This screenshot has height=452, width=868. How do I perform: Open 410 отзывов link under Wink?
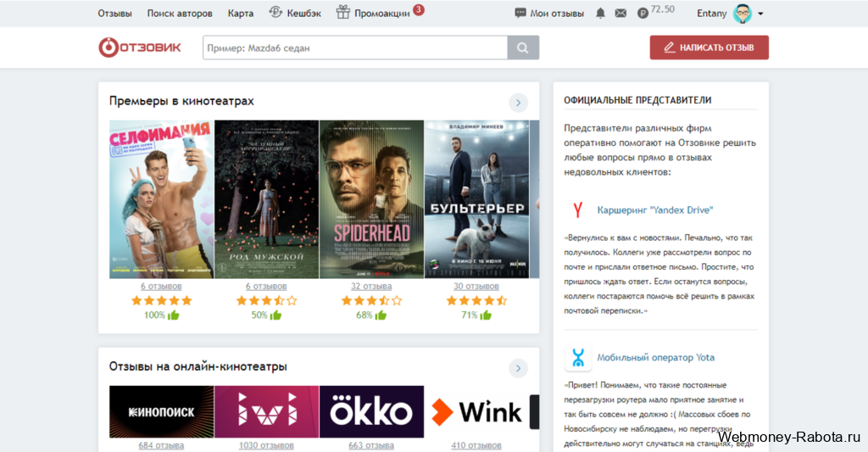click(476, 445)
